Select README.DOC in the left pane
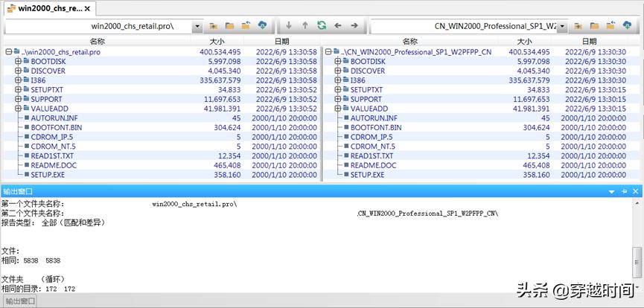 point(54,165)
